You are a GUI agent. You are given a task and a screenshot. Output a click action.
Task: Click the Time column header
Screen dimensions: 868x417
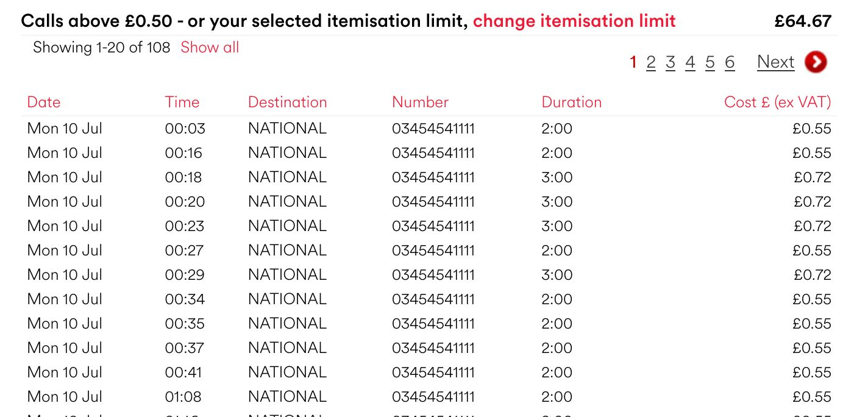pyautogui.click(x=182, y=102)
